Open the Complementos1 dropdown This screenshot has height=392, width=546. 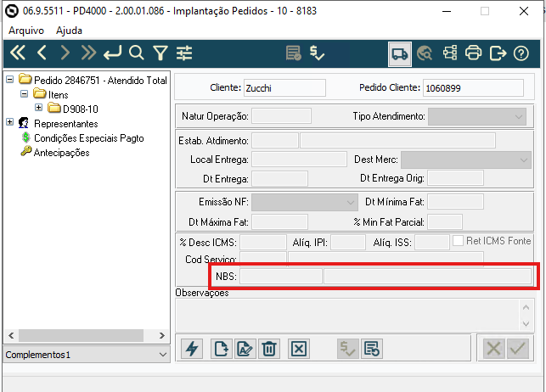coord(87,355)
